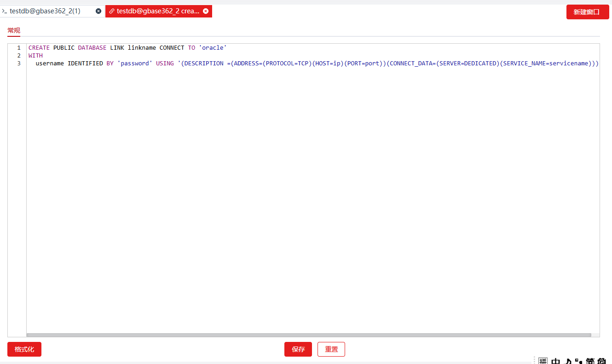
Task: Switch to testdb@gbase362_2(1) query tab
Action: [45, 11]
